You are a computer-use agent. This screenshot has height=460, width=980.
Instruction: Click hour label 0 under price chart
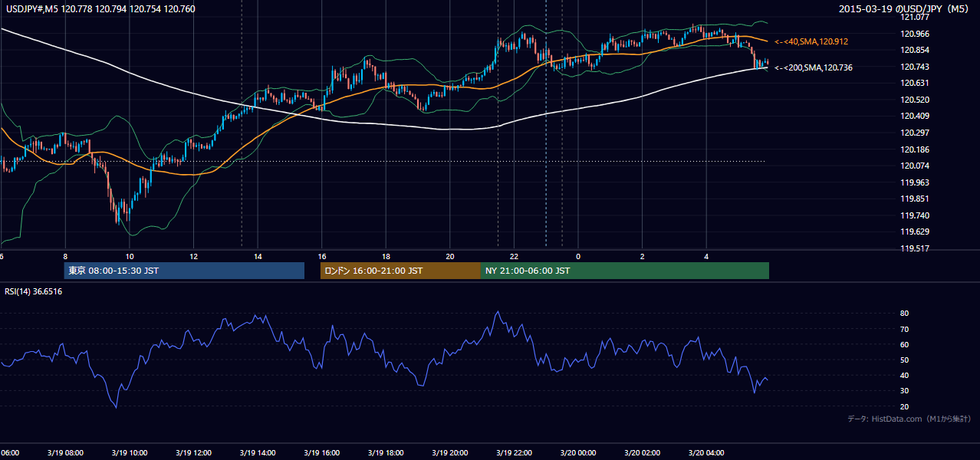[x=578, y=257]
